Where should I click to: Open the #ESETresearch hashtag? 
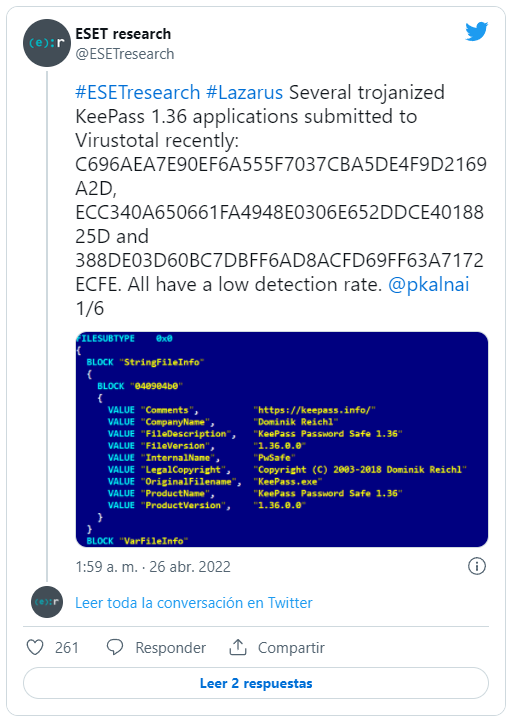click(x=137, y=92)
